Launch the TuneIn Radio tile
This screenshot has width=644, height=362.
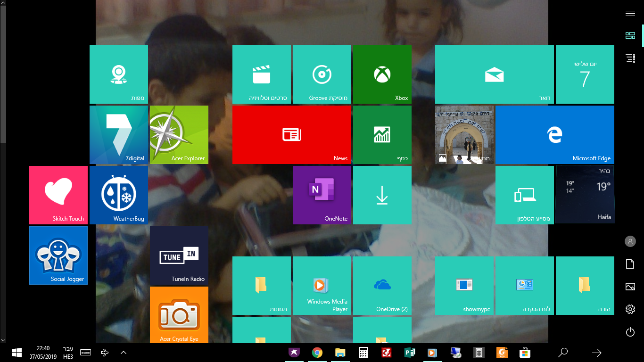(179, 255)
